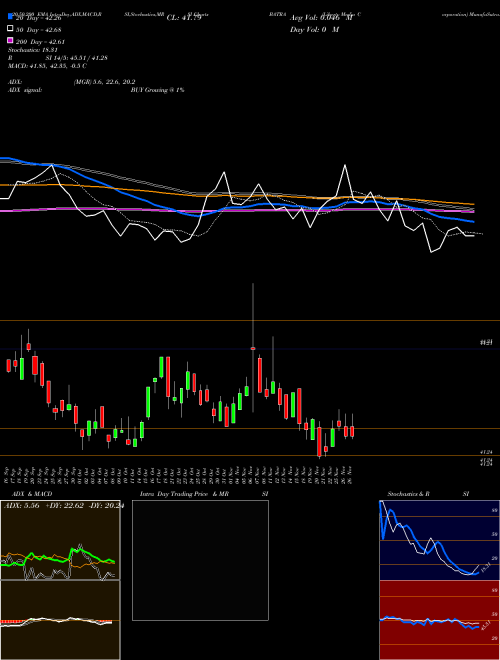Select the 50 Day average value text

pos(39,30)
